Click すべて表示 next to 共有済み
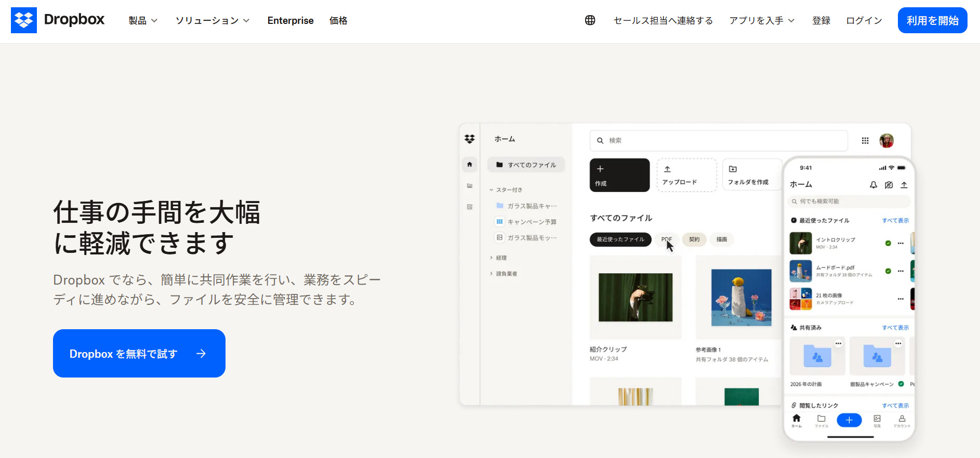Image resolution: width=980 pixels, height=458 pixels. [895, 328]
